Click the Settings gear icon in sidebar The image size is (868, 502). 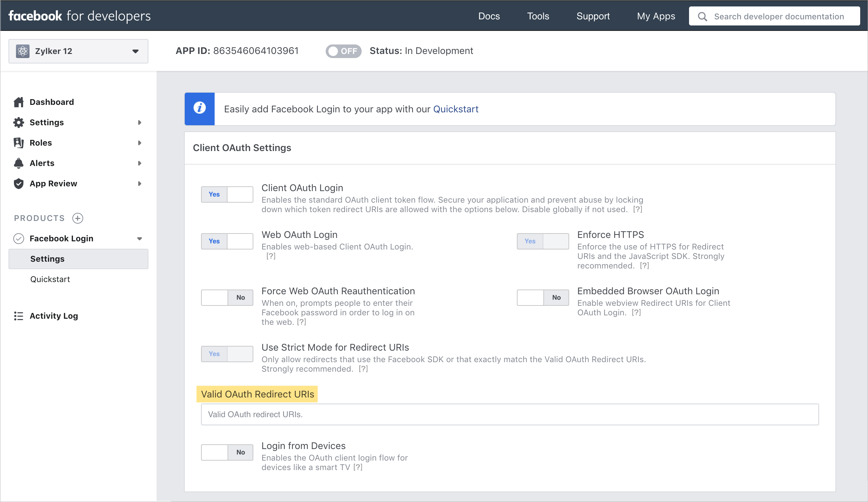point(19,122)
